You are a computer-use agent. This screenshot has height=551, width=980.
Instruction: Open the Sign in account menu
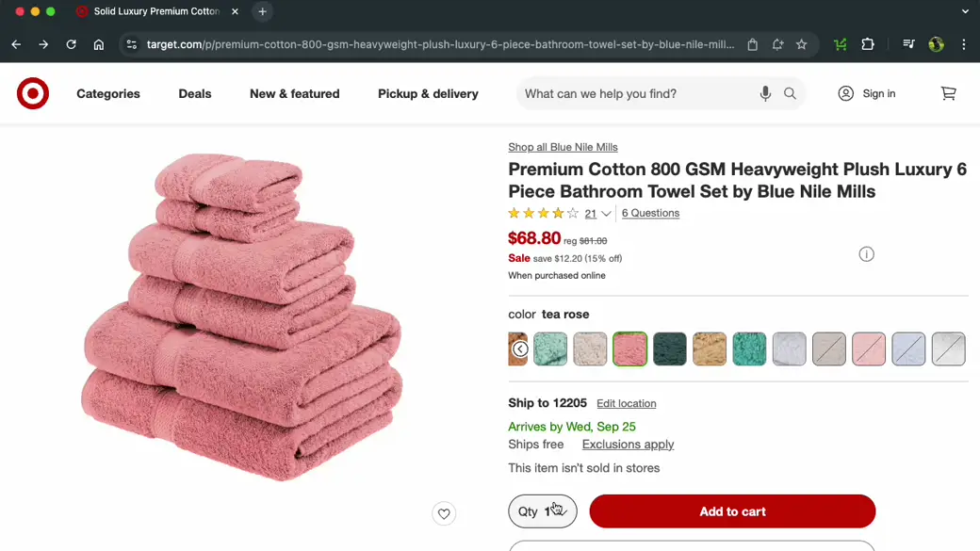[866, 93]
